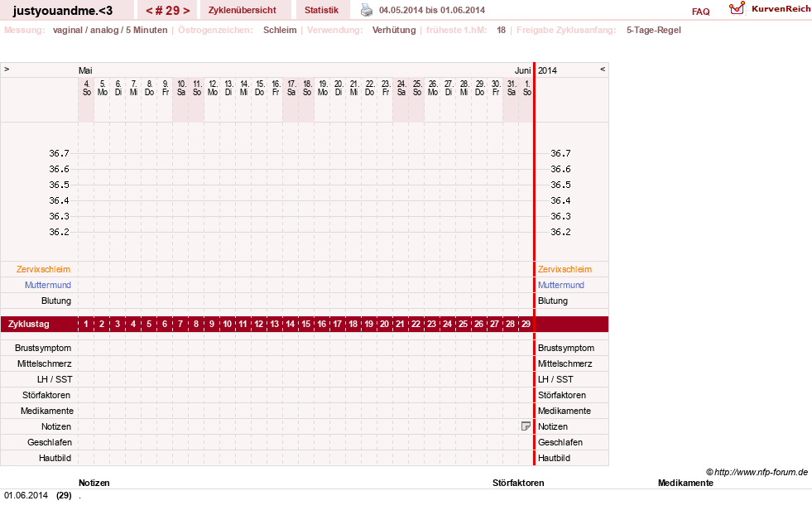Click the Juni month label

point(522,70)
